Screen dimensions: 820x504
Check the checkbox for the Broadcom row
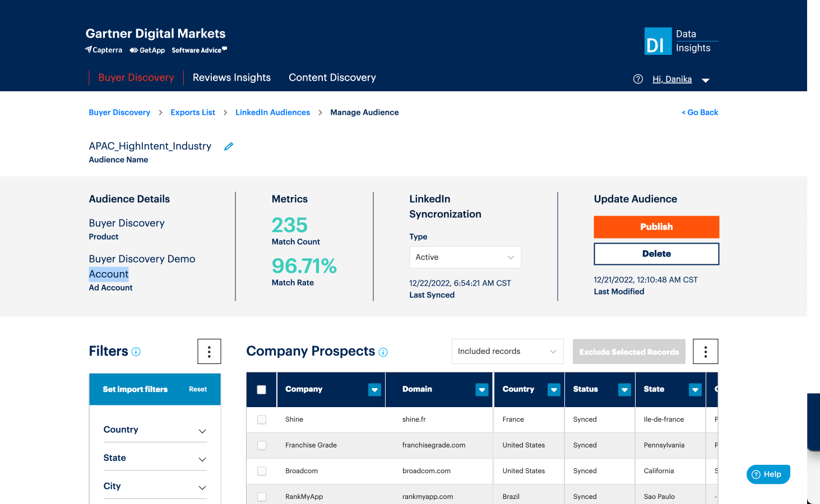261,471
